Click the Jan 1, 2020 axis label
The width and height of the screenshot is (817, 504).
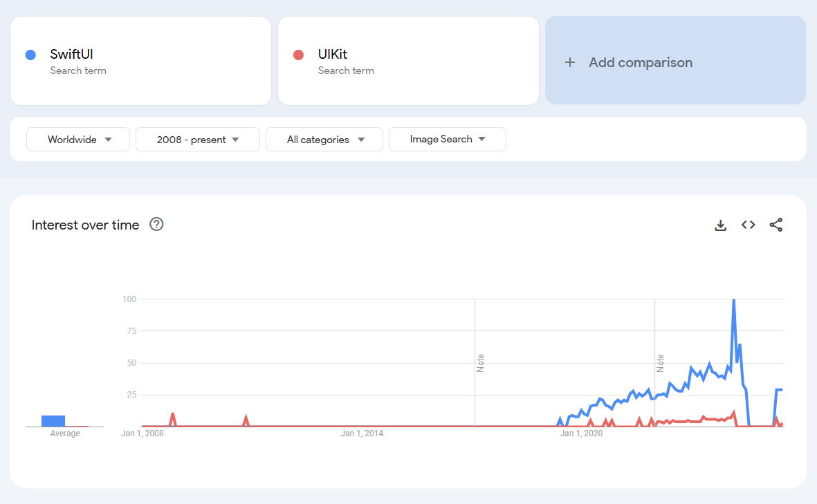coord(582,433)
